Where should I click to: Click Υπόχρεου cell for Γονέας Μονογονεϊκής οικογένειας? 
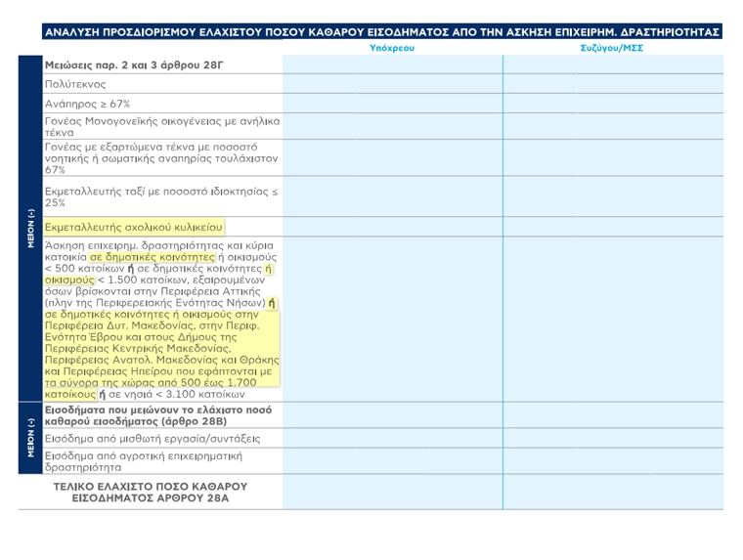(x=392, y=126)
